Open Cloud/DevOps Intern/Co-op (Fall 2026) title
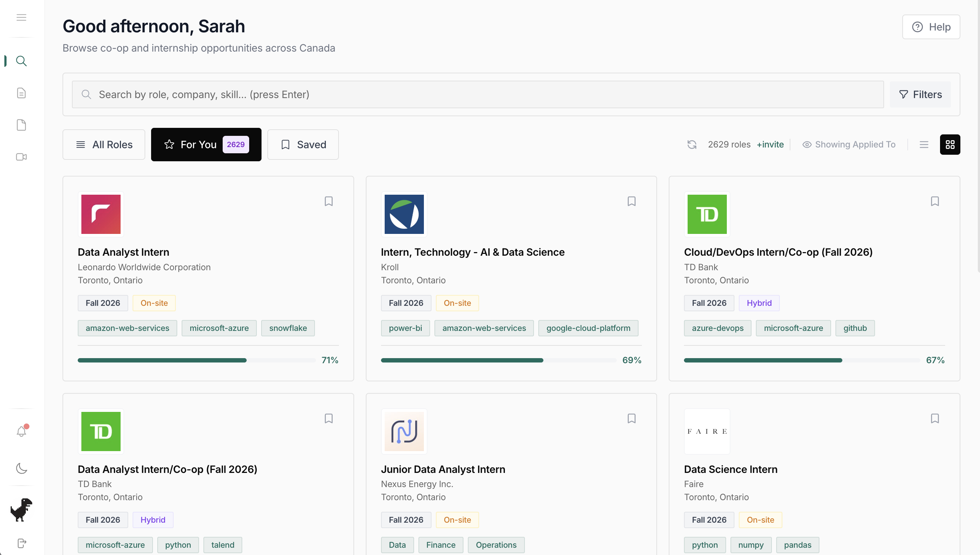Screen dimensions: 980x555 coord(778,252)
